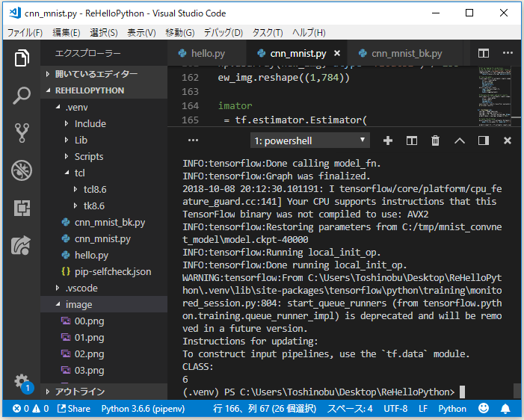524x420 pixels.
Task: Switch to the cnn_mnist_bk.py tab
Action: click(x=405, y=53)
